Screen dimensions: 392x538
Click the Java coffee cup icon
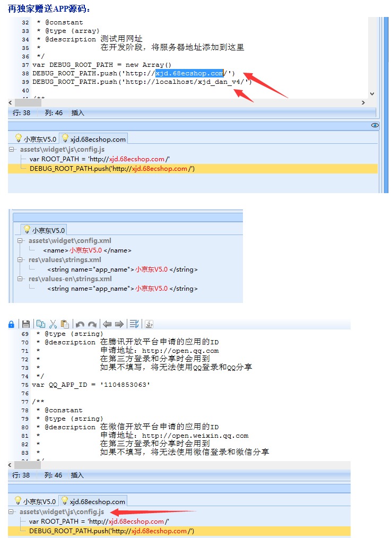[149, 324]
